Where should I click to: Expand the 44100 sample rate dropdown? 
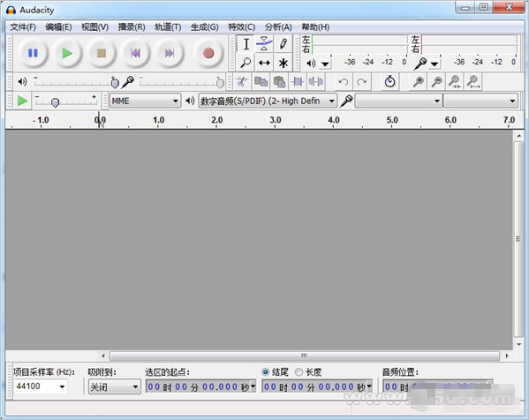(x=40, y=386)
